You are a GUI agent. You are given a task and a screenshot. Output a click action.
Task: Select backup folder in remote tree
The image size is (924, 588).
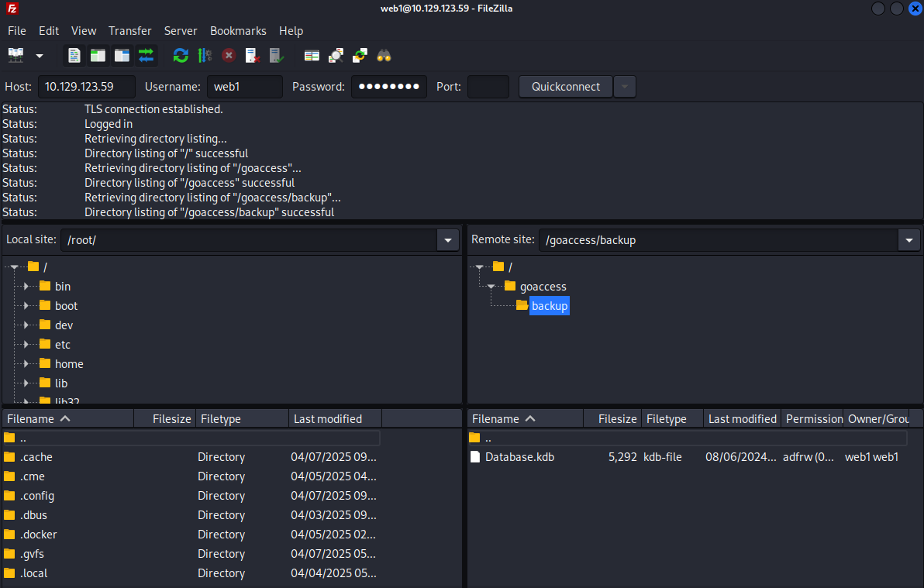(x=550, y=306)
